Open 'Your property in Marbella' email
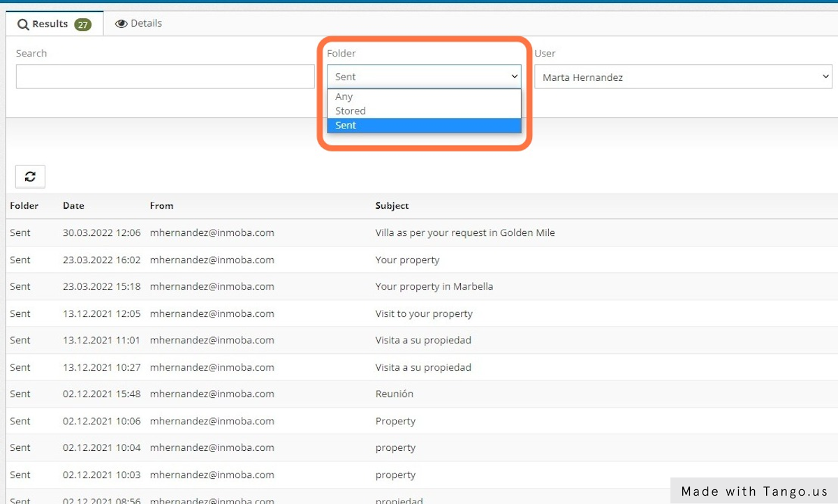 click(434, 287)
